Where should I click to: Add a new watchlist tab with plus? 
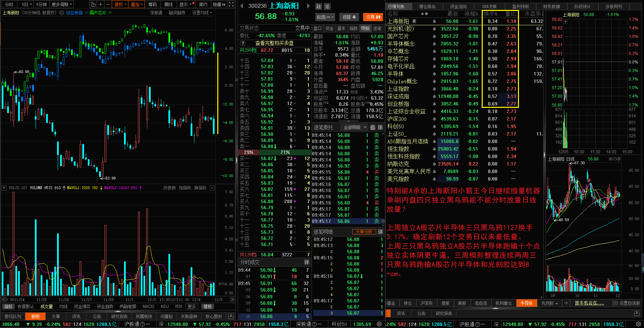click(x=566, y=303)
